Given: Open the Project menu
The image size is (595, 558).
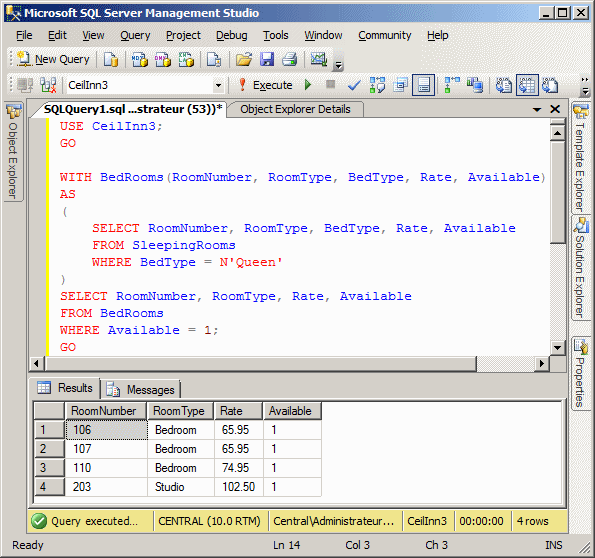Looking at the screenshot, I should click(183, 35).
